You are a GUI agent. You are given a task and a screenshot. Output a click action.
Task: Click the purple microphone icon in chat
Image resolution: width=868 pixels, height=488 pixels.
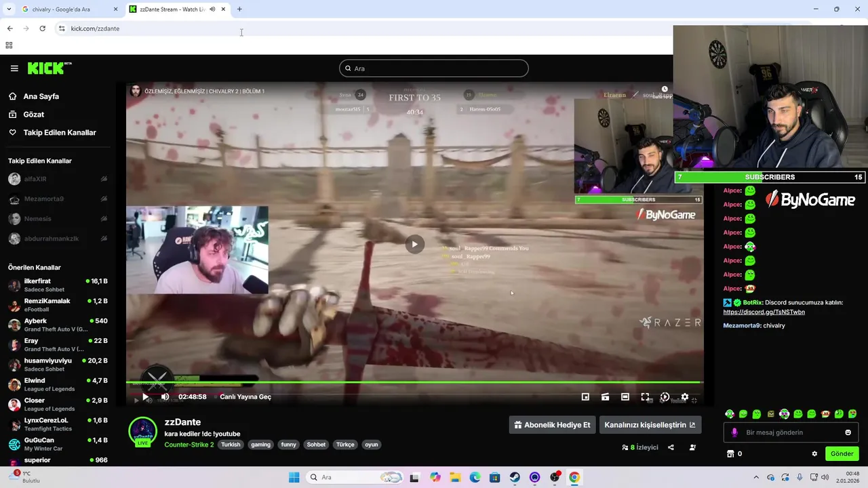click(734, 432)
